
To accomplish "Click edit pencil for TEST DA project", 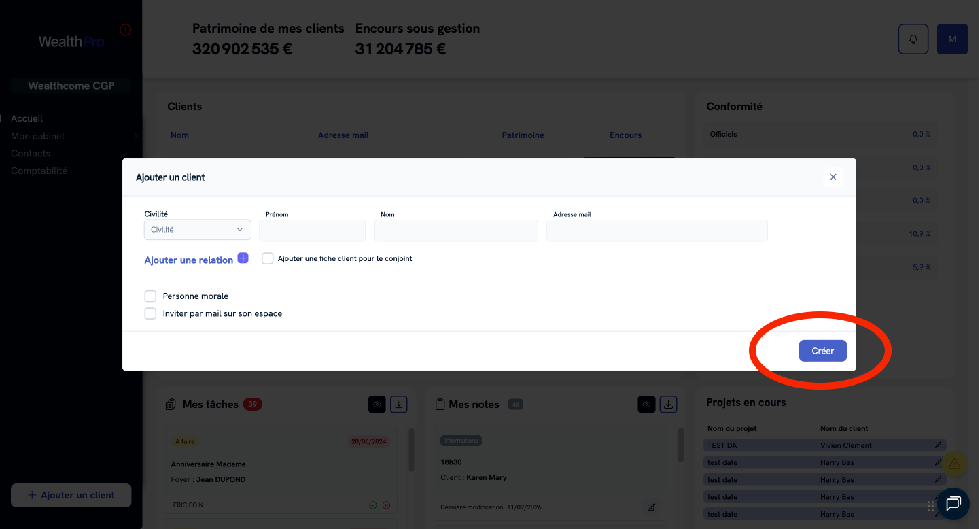I will [x=938, y=445].
